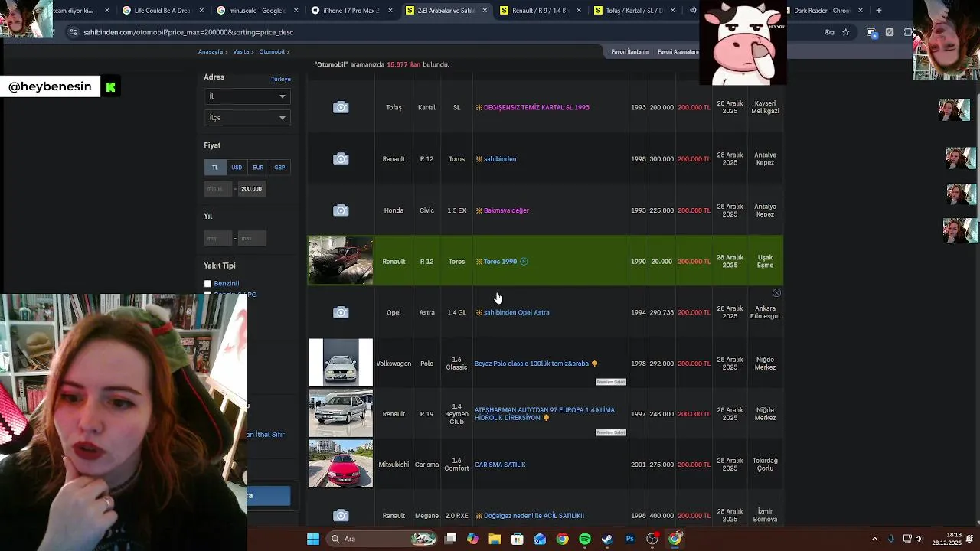Click the max price field showing 200.000
This screenshot has width=980, height=551.
pos(252,189)
